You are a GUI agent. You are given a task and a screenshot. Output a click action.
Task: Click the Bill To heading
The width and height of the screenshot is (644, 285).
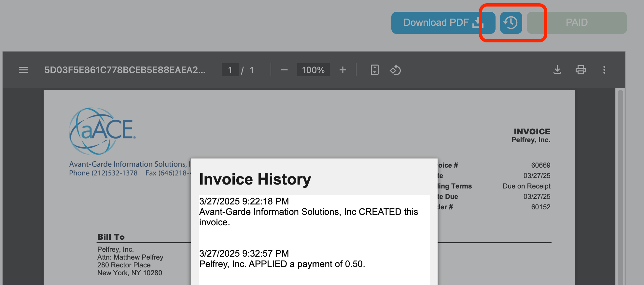111,237
